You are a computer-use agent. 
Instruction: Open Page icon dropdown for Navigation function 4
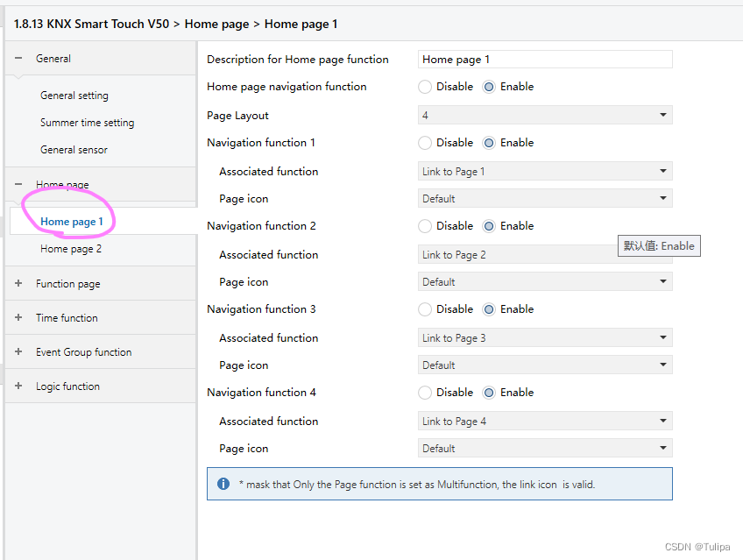click(x=545, y=448)
